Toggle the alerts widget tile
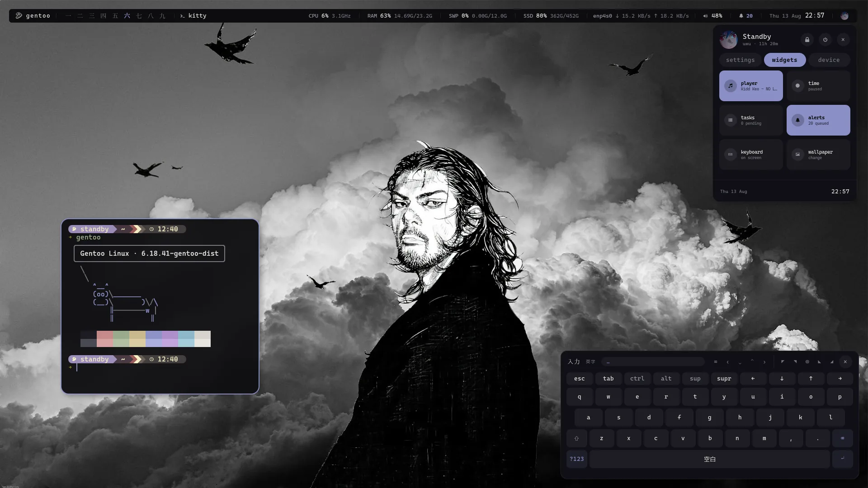 pos(818,120)
